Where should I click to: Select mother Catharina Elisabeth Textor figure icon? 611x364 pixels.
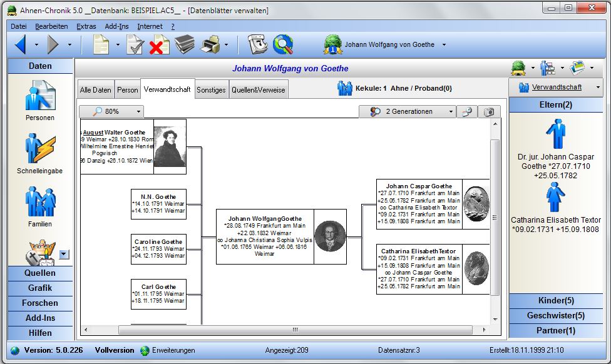pyautogui.click(x=555, y=197)
